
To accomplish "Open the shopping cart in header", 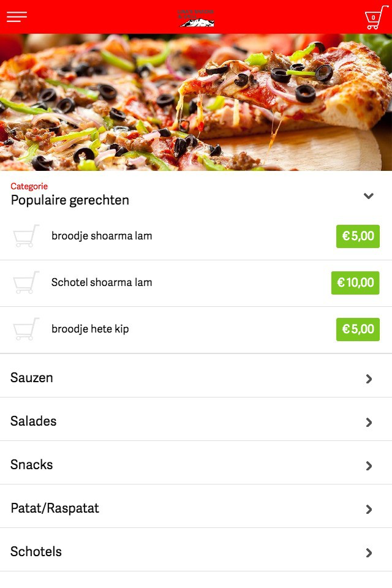I will tap(376, 17).
